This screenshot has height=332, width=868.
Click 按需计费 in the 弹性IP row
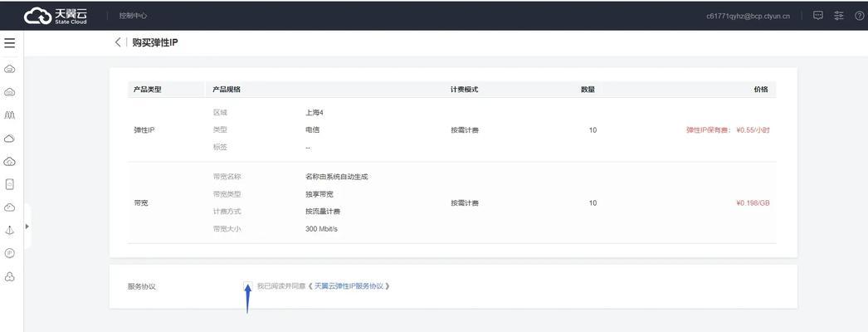[x=465, y=130]
